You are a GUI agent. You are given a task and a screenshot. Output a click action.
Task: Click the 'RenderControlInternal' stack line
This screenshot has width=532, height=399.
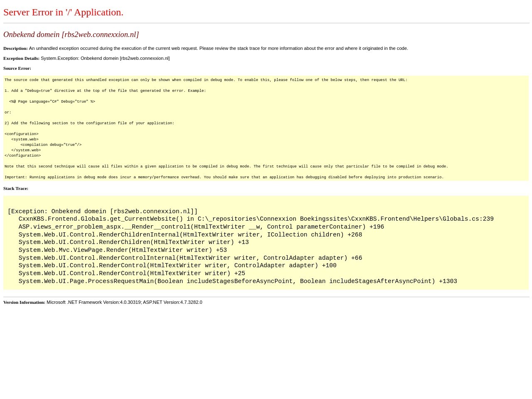click(x=190, y=258)
